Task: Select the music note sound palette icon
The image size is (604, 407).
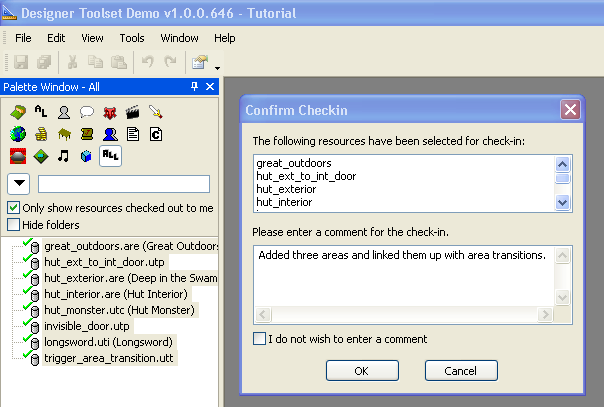Action: tap(64, 156)
